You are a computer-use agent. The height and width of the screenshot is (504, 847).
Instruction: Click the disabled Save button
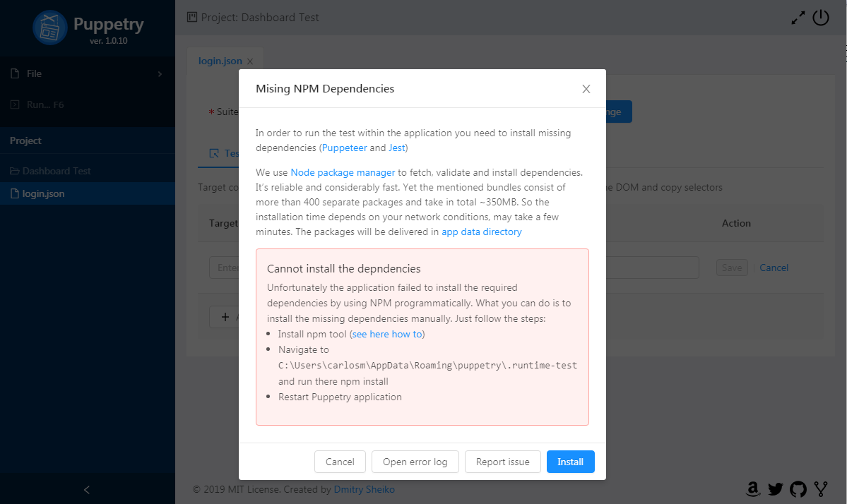point(732,268)
